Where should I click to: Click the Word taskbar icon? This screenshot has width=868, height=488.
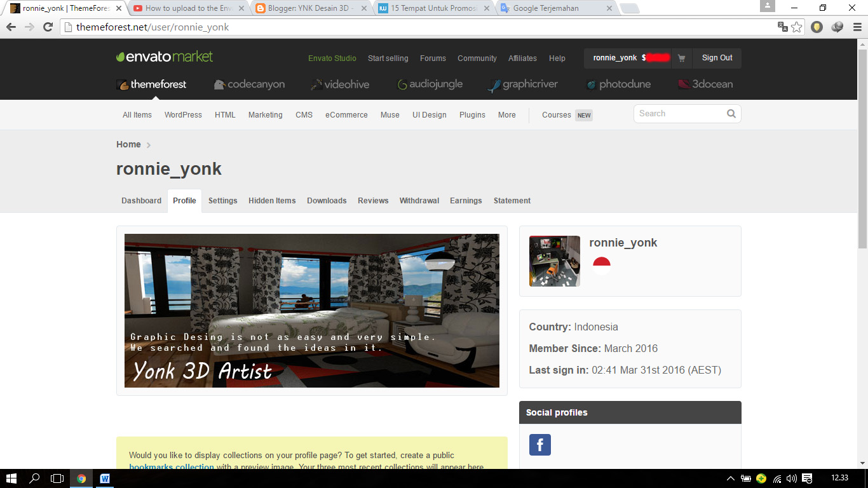click(x=105, y=478)
